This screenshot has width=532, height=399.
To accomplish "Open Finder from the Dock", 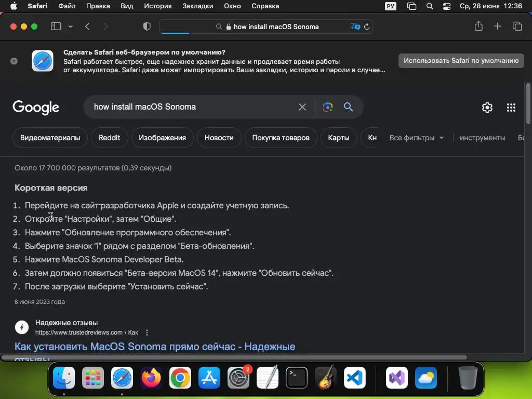I will 64,377.
